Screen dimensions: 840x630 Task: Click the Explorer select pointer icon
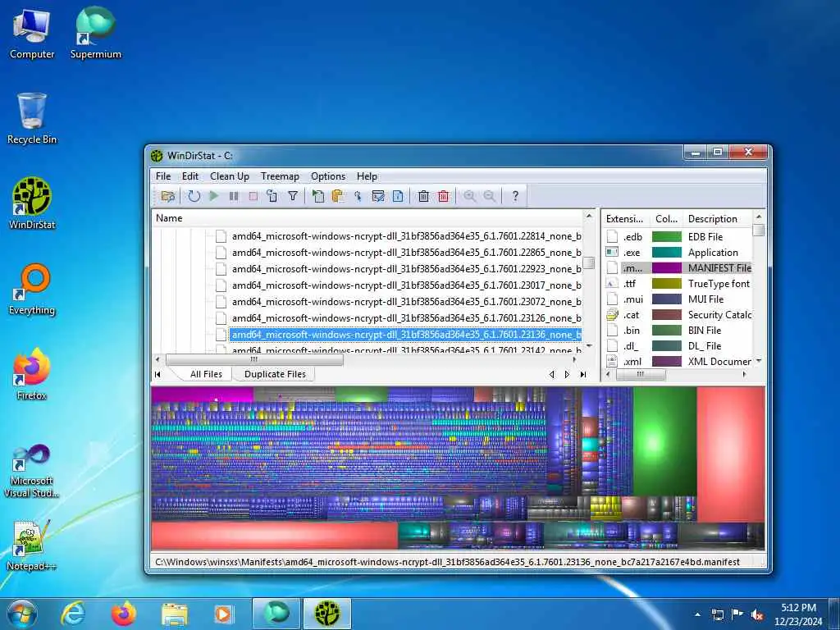click(358, 196)
